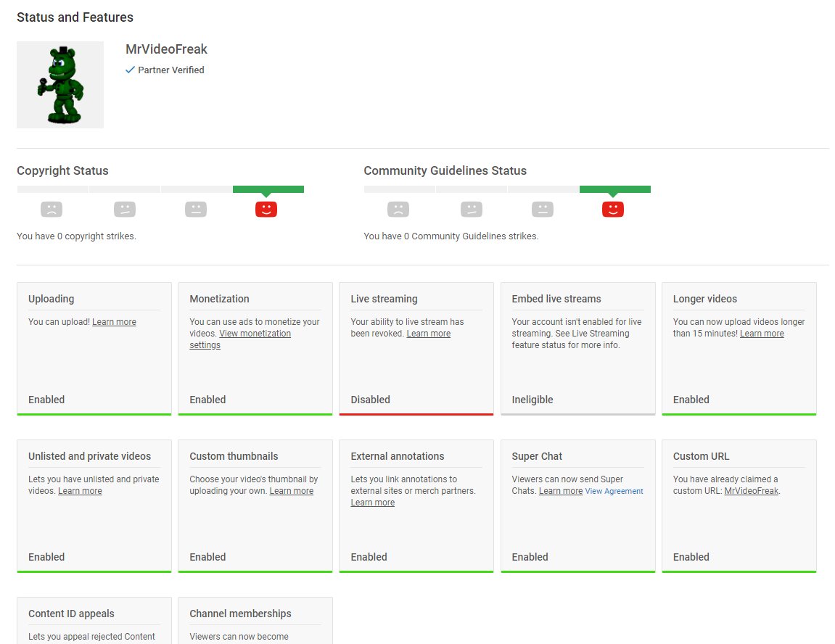Click the Super Chat card title

pyautogui.click(x=537, y=456)
